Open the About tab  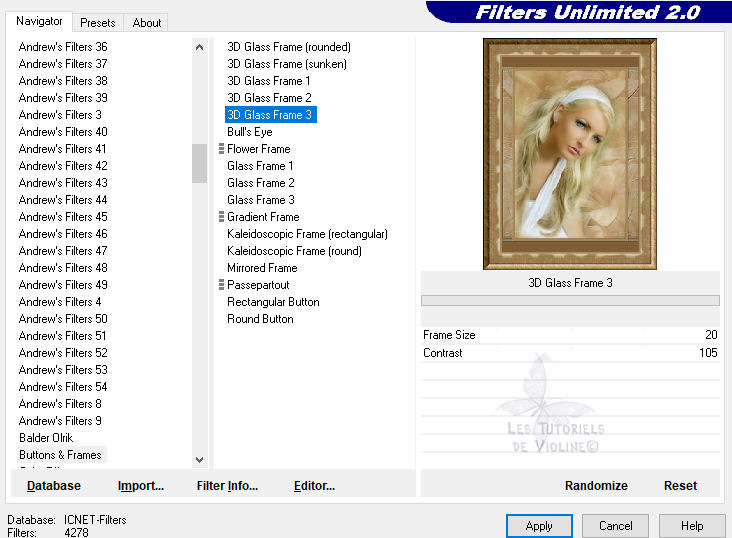pos(147,22)
